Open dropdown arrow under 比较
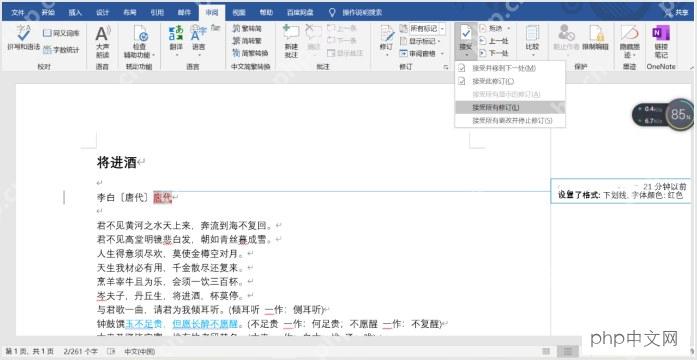 click(532, 56)
